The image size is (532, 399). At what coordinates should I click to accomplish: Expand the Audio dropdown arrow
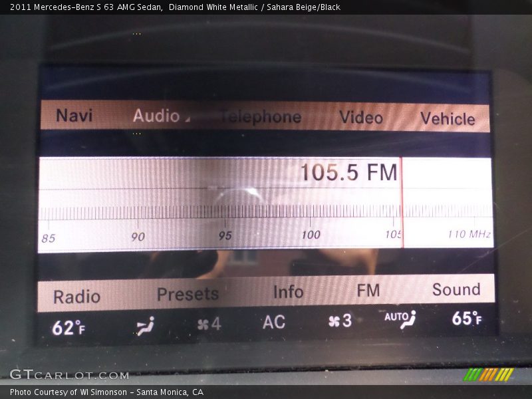pyautogui.click(x=188, y=119)
